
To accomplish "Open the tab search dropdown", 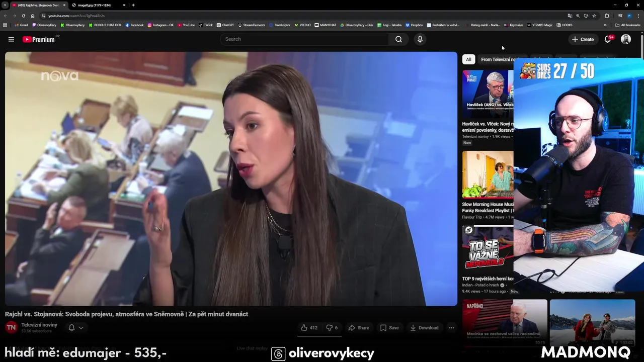I will [5, 5].
